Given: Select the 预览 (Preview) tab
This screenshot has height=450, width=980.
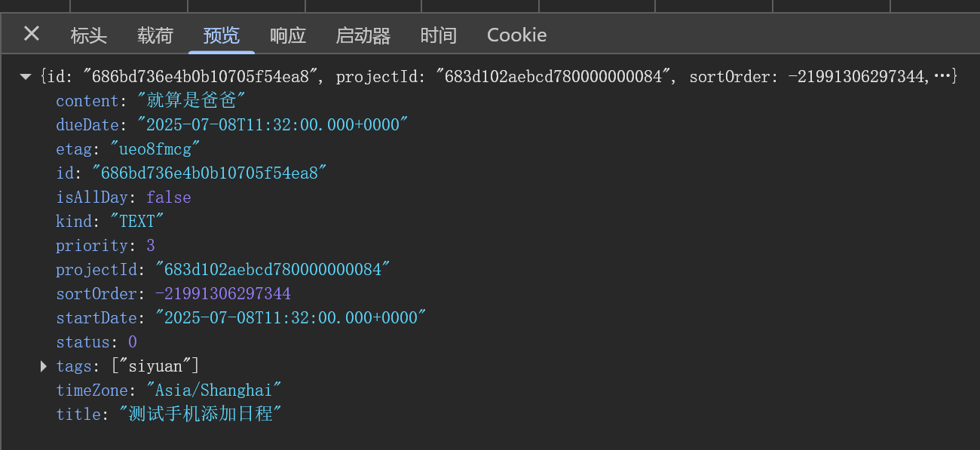Looking at the screenshot, I should [x=221, y=35].
